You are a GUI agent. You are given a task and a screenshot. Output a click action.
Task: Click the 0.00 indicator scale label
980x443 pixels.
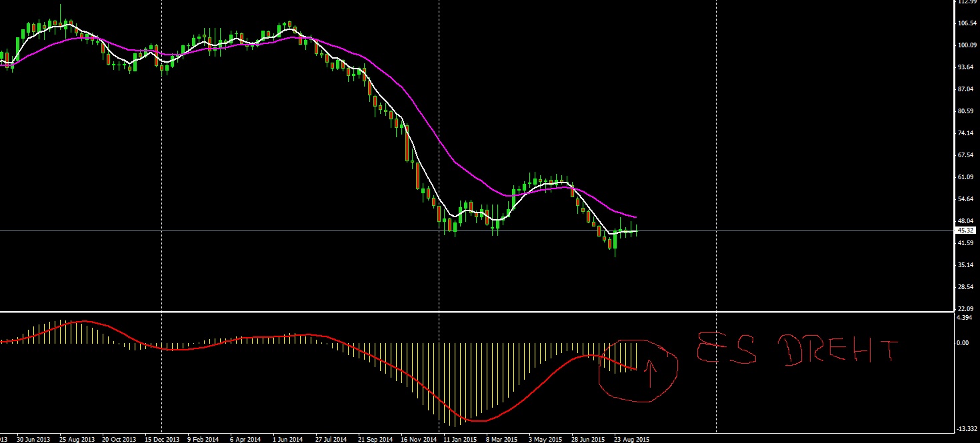pyautogui.click(x=963, y=342)
